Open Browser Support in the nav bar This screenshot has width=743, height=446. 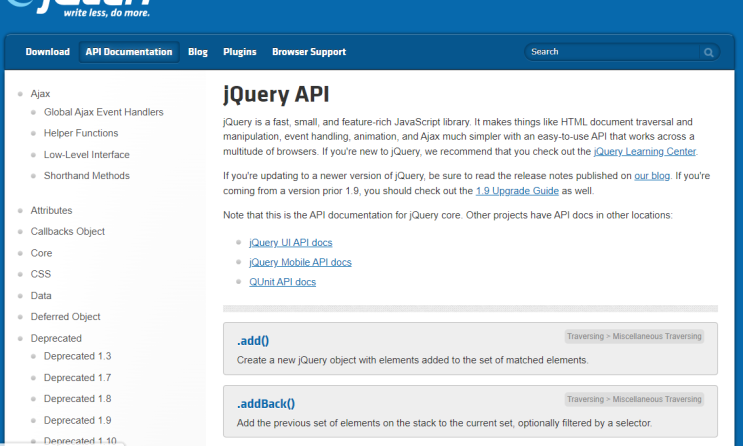pyautogui.click(x=309, y=52)
